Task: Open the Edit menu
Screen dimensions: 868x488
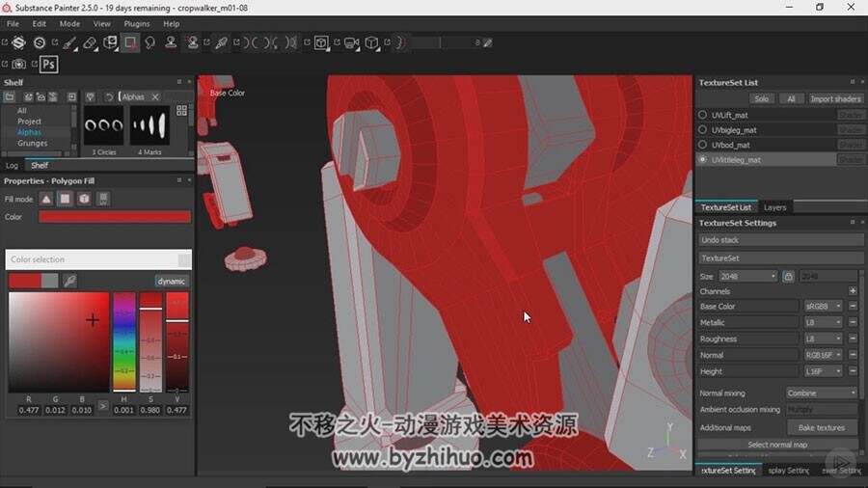Action: (x=39, y=24)
